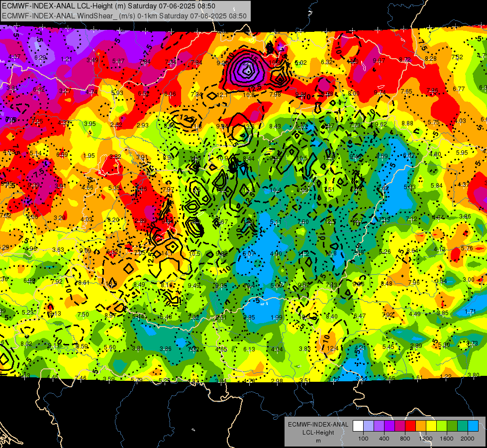
Task: Click the wind shear value '2.85'
Action: (x=249, y=318)
